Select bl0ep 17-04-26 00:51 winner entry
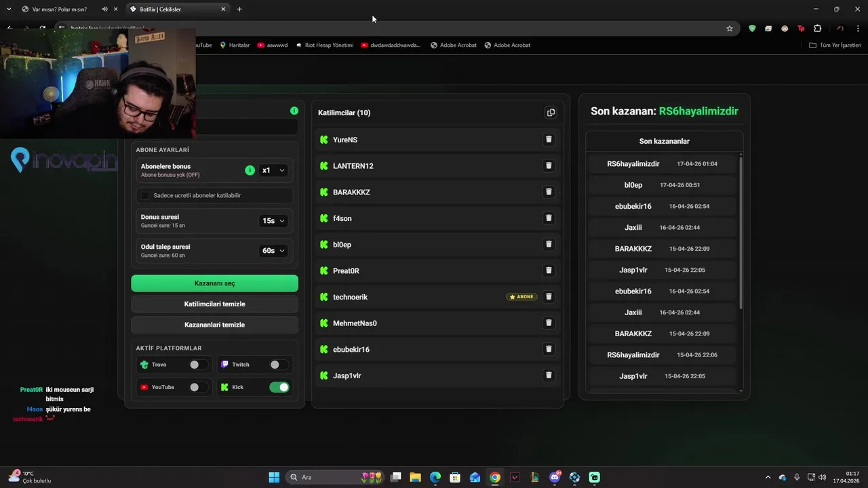This screenshot has width=868, height=488. click(662, 185)
